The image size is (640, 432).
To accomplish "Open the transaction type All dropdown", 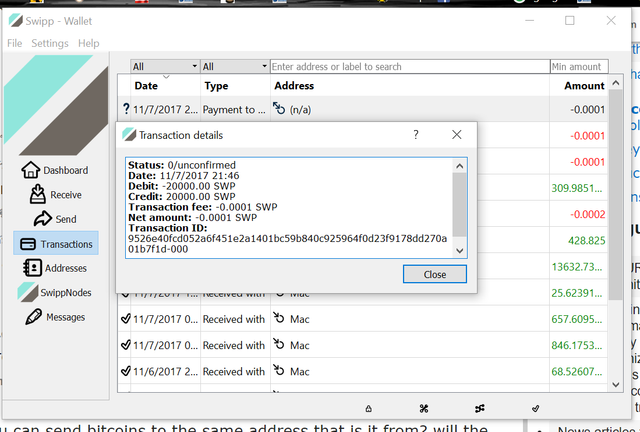I will (x=235, y=67).
